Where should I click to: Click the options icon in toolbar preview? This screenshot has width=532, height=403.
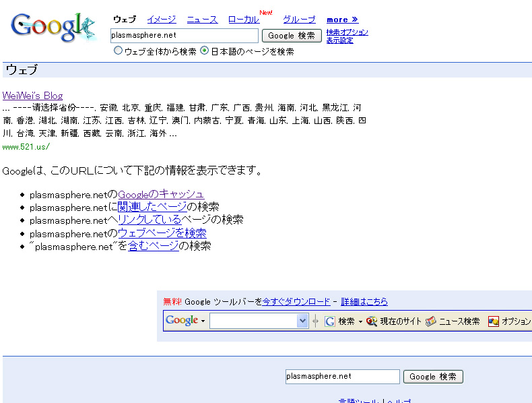click(x=494, y=321)
